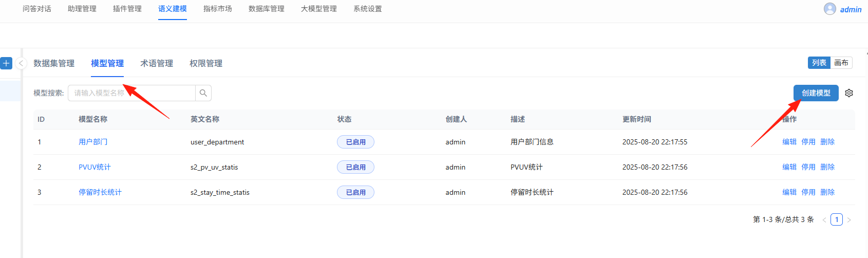Viewport: 868px width, 258px height.
Task: Switch to canvas view (画布)
Action: click(x=841, y=63)
